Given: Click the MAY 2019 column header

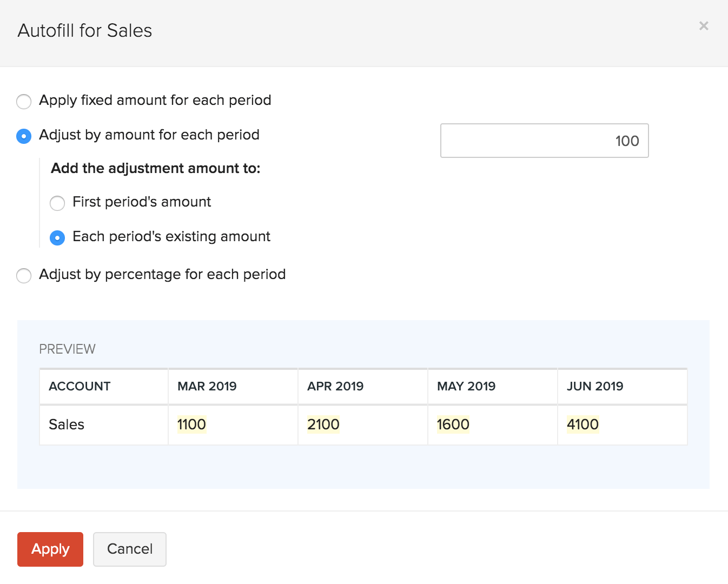Looking at the screenshot, I should (466, 386).
